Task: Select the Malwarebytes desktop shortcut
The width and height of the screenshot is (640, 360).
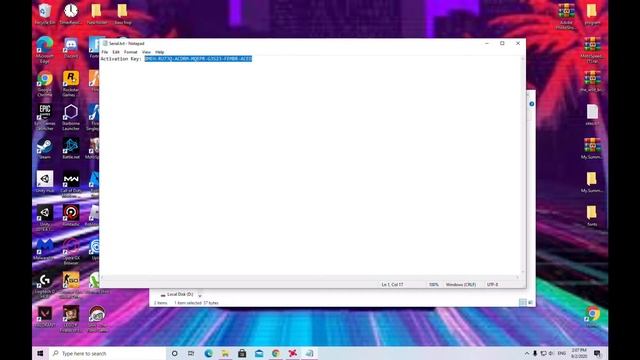Action: [x=44, y=250]
